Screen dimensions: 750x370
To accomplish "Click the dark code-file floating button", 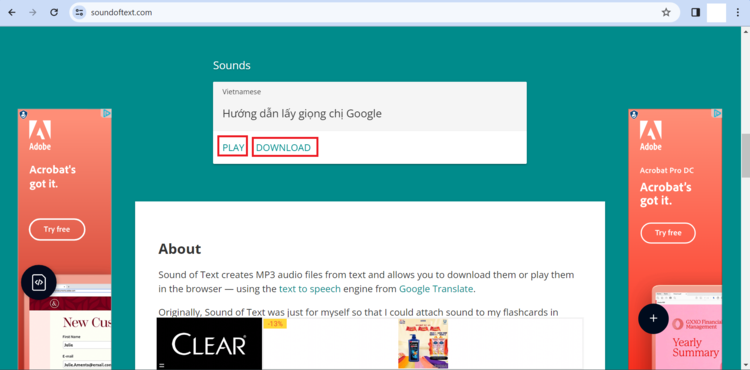I will coord(39,282).
